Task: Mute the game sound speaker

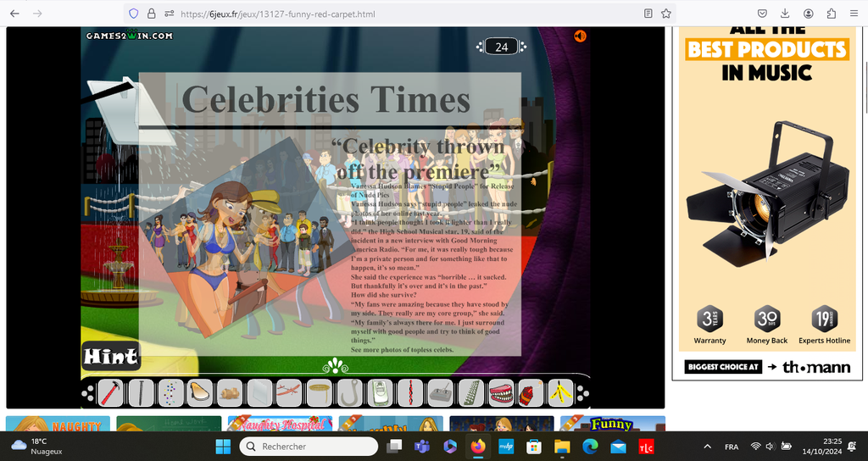Action: [580, 36]
